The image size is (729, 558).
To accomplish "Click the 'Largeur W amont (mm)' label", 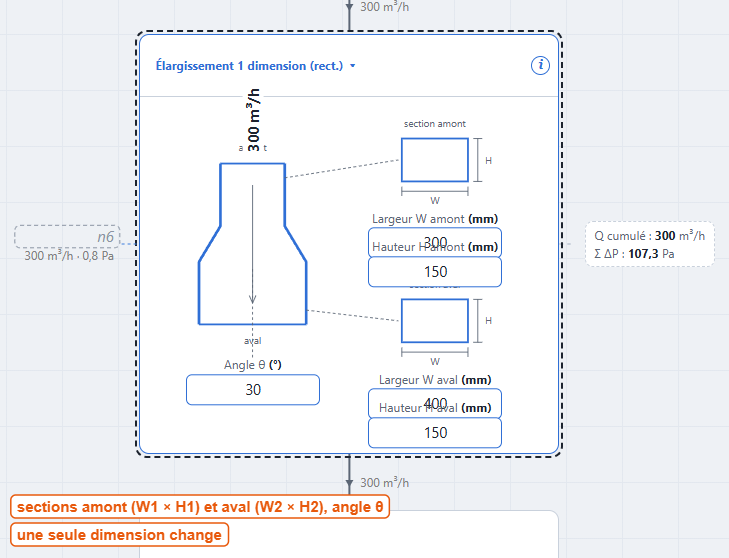I will 435,219.
